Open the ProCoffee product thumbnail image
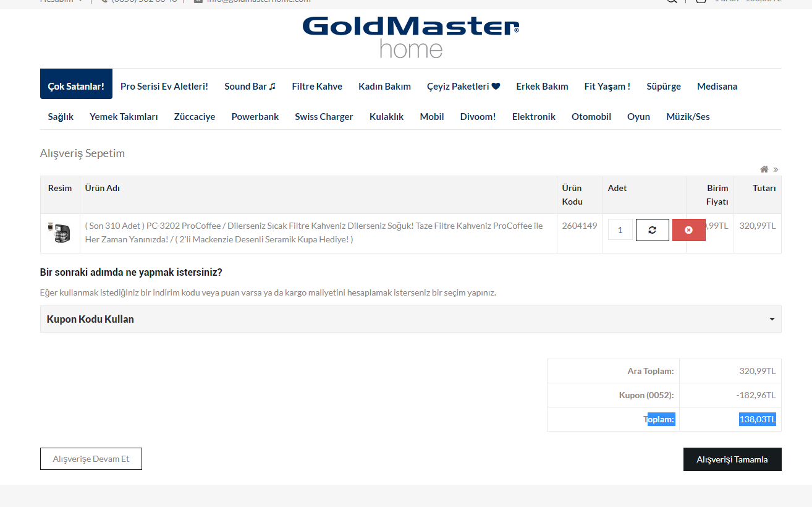This screenshot has height=507, width=812. (59, 232)
